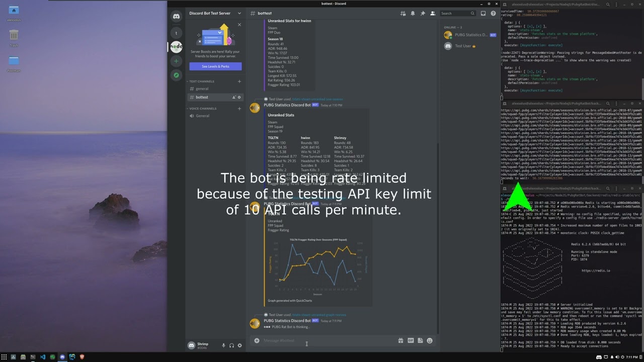
Task: Toggle the member list icon
Action: (432, 14)
